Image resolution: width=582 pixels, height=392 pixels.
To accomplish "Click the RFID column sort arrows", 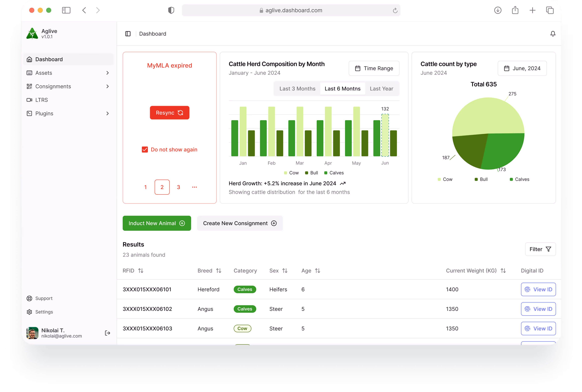I will coord(141,271).
